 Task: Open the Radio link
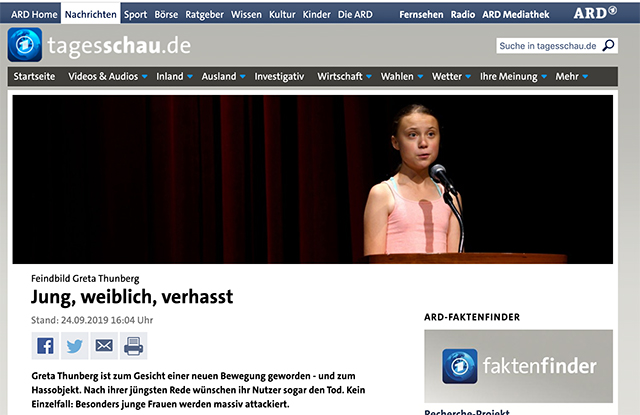(x=463, y=14)
